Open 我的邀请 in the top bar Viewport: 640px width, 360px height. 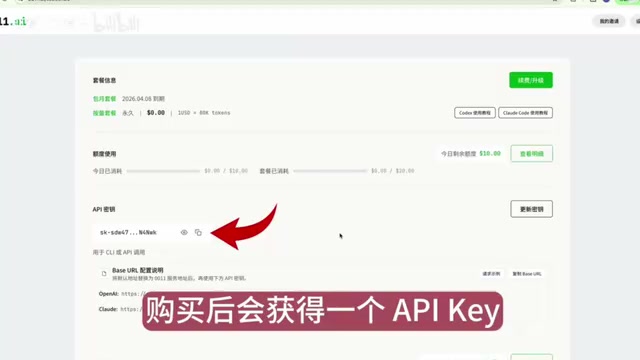(x=609, y=21)
